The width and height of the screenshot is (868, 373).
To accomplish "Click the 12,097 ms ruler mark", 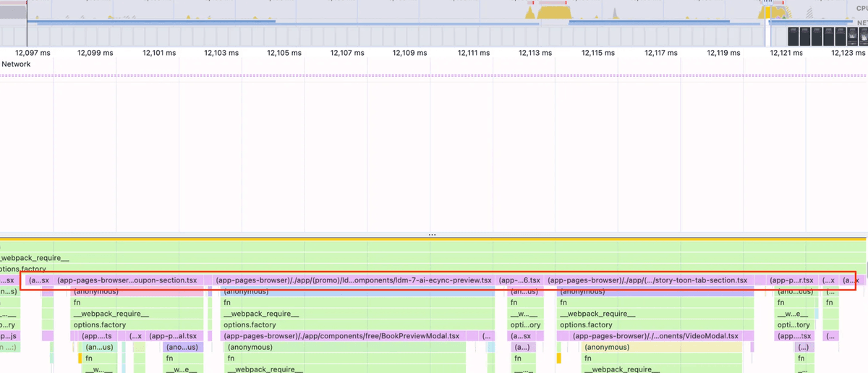I will 33,53.
